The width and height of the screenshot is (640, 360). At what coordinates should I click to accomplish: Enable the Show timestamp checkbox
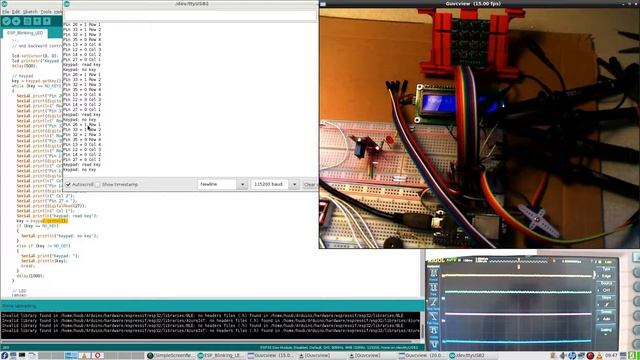[98, 184]
